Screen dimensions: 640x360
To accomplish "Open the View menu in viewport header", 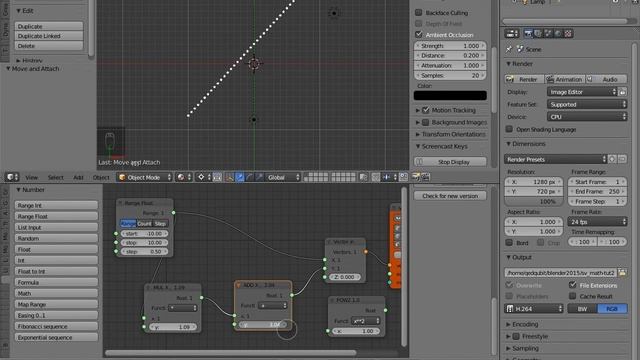I will pos(31,177).
